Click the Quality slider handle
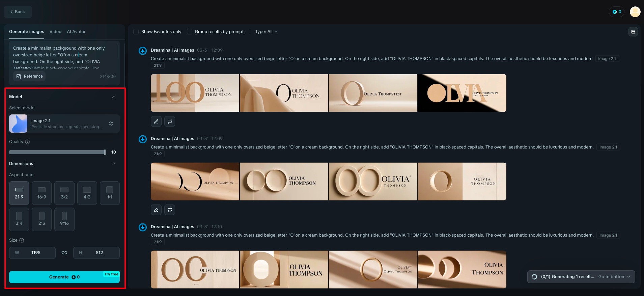The height and width of the screenshot is (296, 644). point(105,152)
